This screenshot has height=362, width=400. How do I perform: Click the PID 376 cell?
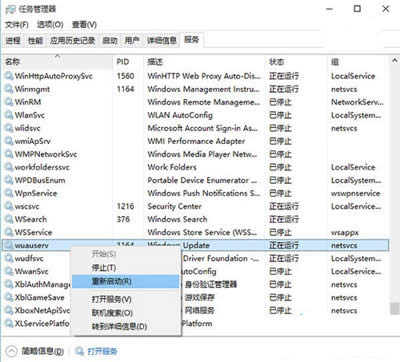click(x=123, y=219)
